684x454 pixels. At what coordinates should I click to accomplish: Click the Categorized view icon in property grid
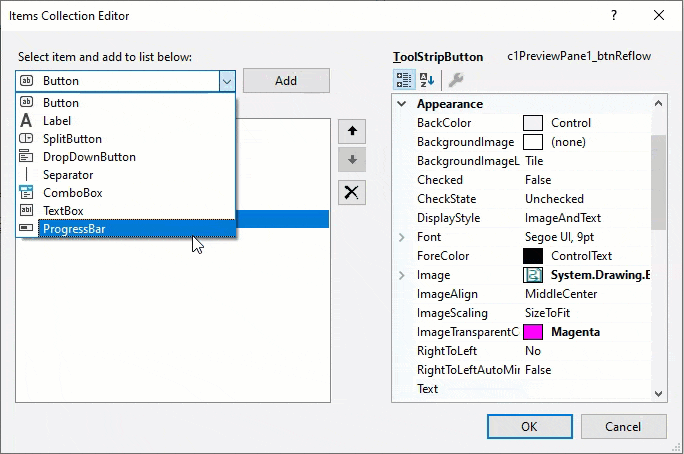pyautogui.click(x=404, y=81)
